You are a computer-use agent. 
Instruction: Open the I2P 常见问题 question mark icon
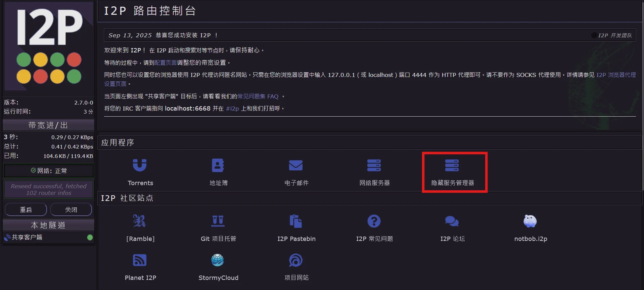pyautogui.click(x=374, y=221)
